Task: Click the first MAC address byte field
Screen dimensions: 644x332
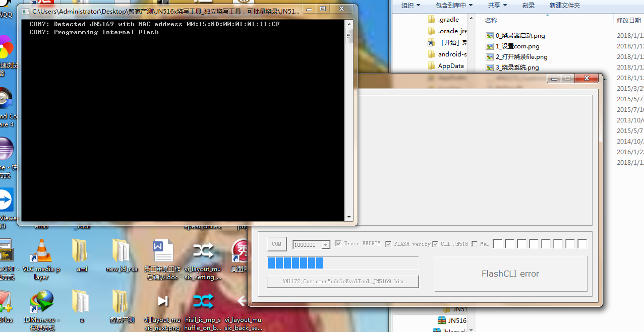Action: tap(498, 244)
